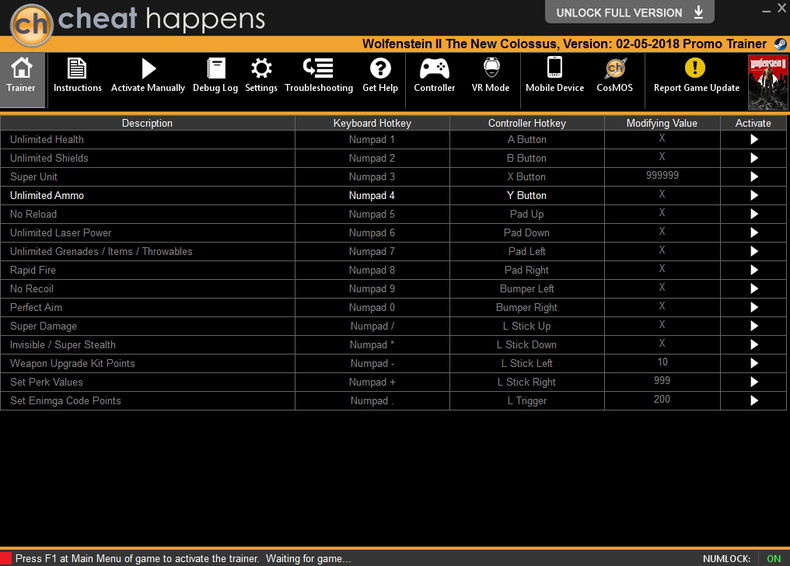Click the Activate column header
This screenshot has width=790, height=566.
(753, 123)
